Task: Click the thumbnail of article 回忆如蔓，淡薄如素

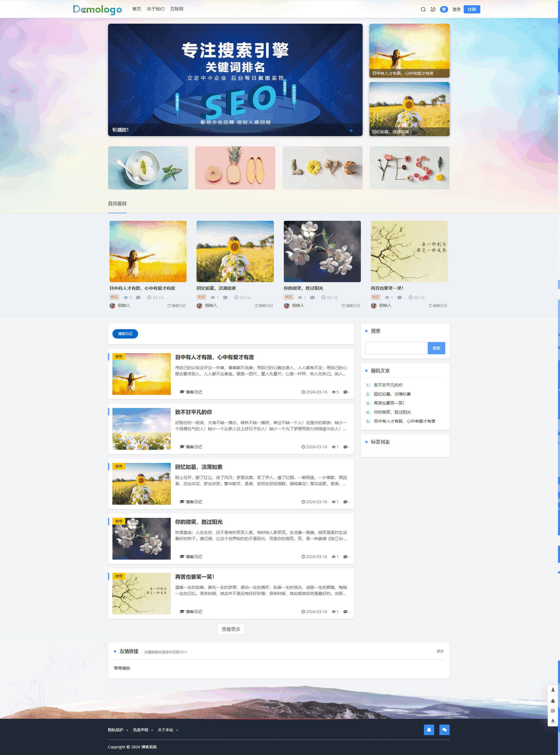Action: coord(141,484)
